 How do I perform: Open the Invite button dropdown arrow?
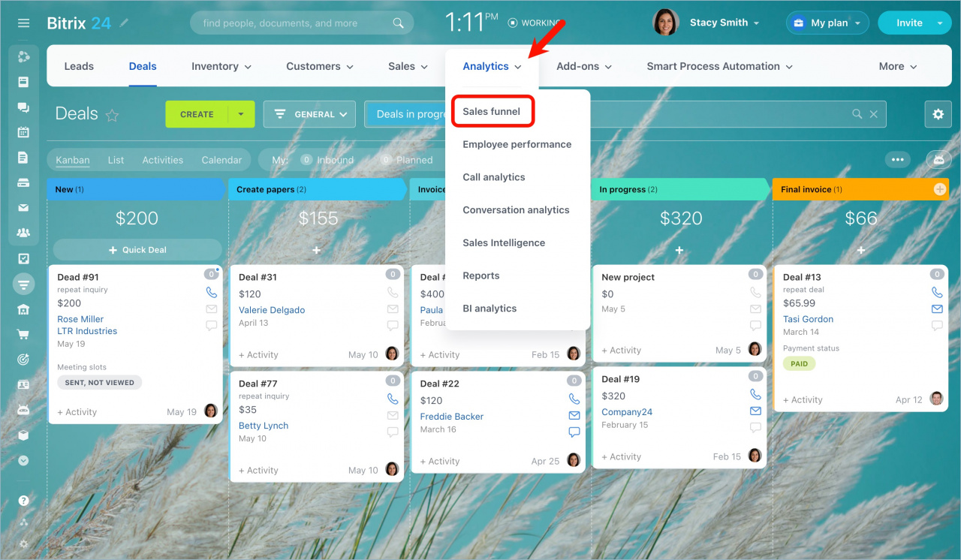939,23
